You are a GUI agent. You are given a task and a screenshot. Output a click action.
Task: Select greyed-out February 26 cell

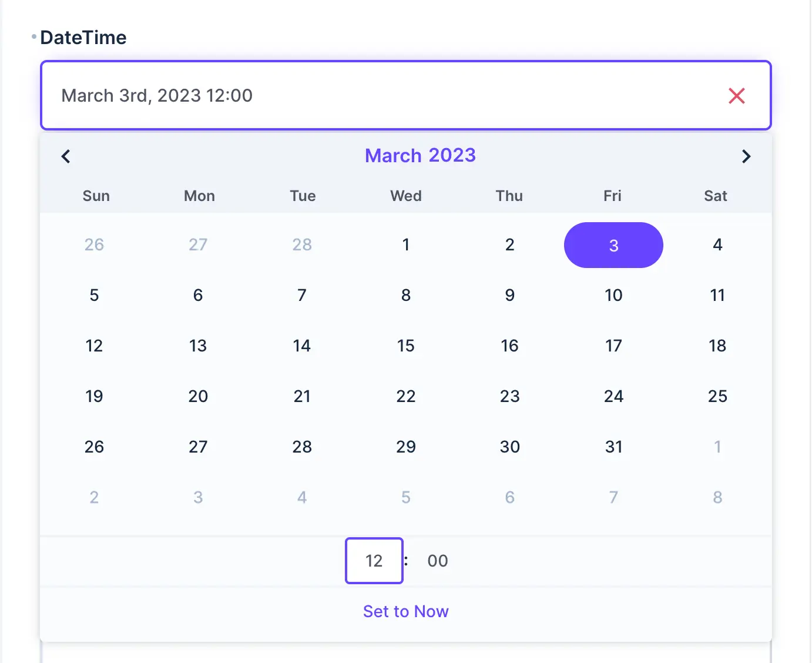[94, 245]
